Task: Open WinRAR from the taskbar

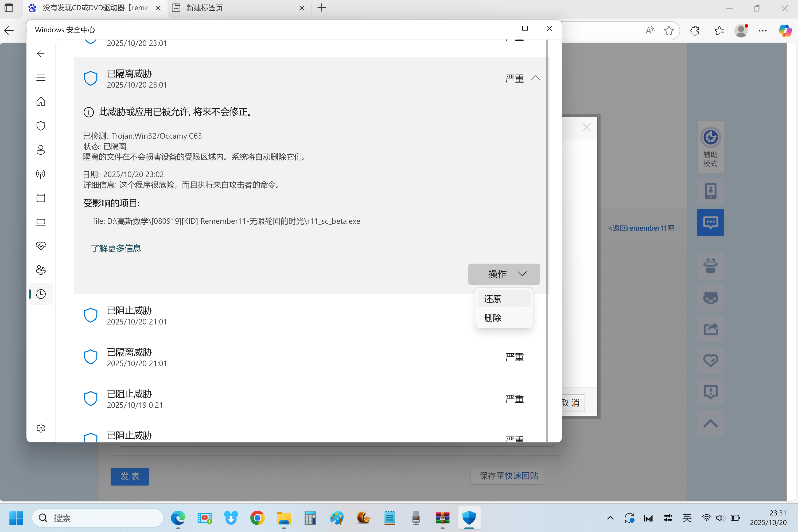Action: [x=442, y=518]
